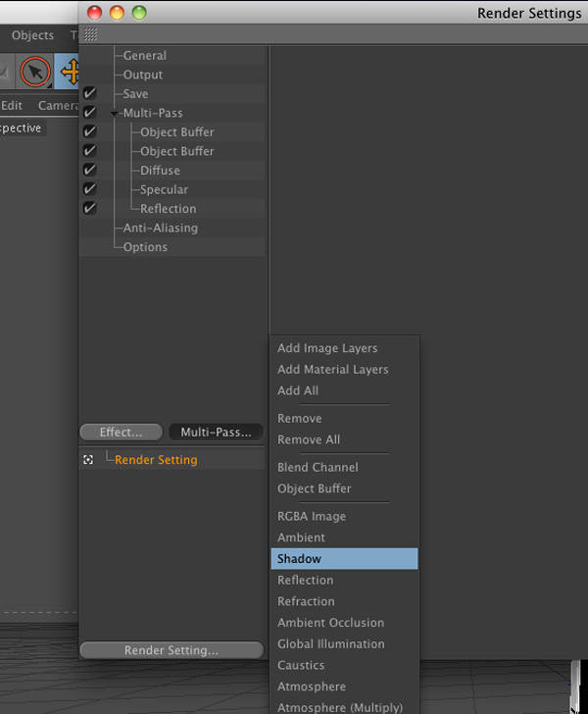Click the grip handle icon in Render Settings

tap(90, 34)
